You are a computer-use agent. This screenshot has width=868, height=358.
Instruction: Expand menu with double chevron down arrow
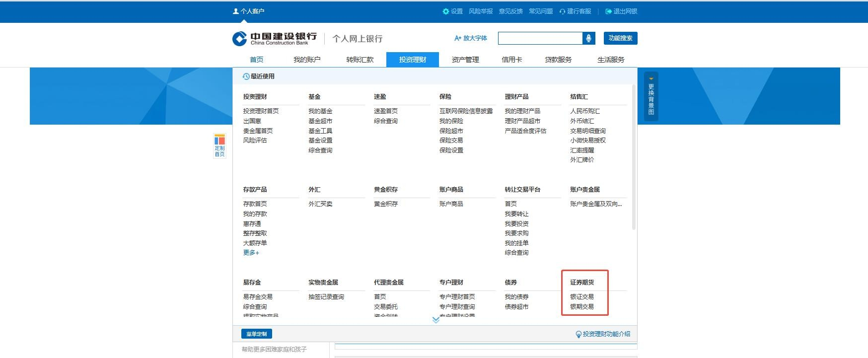[435, 320]
